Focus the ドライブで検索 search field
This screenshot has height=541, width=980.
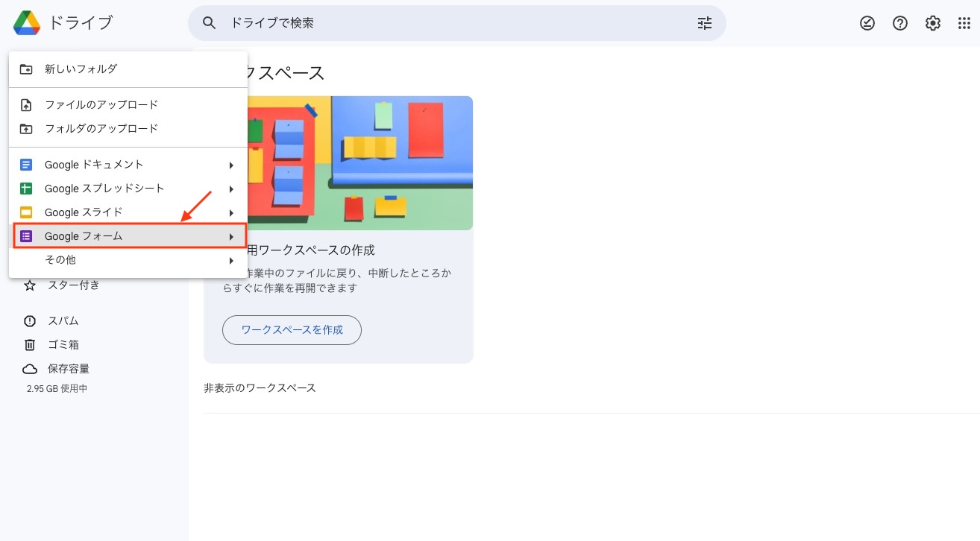point(457,23)
